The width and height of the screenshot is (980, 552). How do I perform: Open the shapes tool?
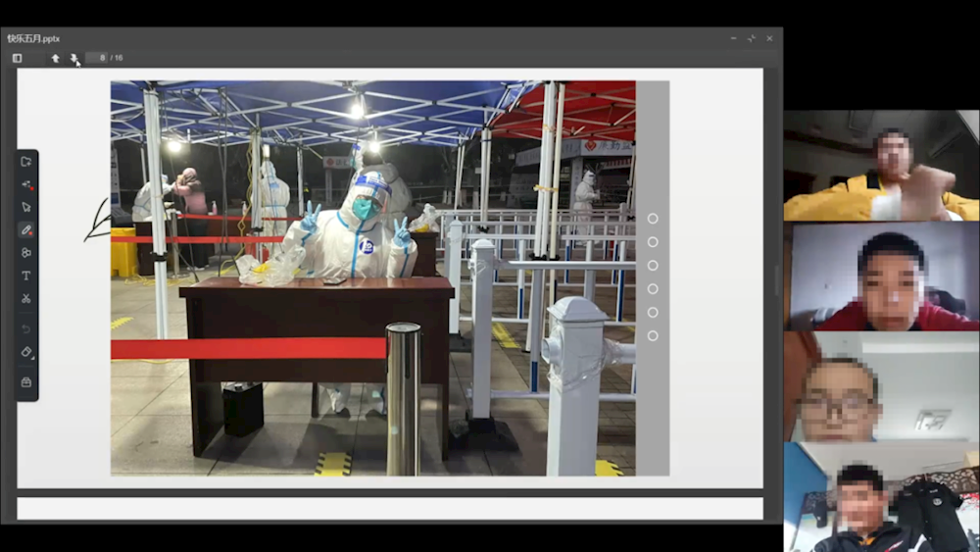pos(26,252)
